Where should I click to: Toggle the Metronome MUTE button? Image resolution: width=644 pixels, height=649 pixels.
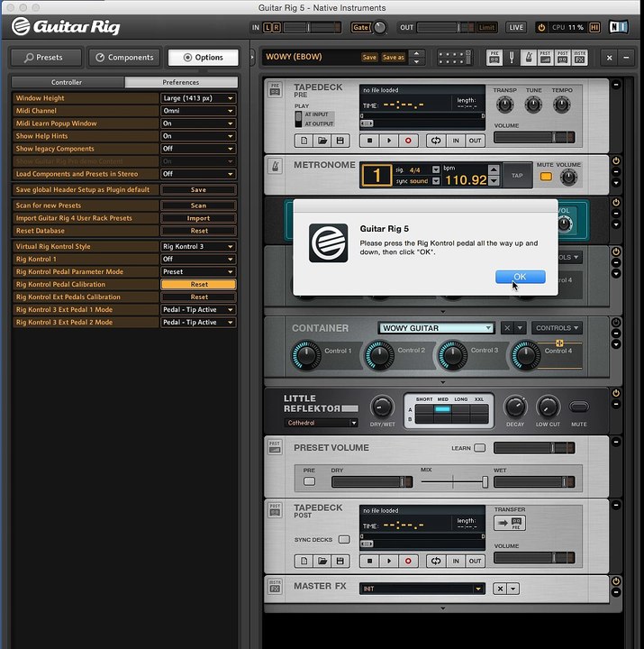pyautogui.click(x=546, y=177)
